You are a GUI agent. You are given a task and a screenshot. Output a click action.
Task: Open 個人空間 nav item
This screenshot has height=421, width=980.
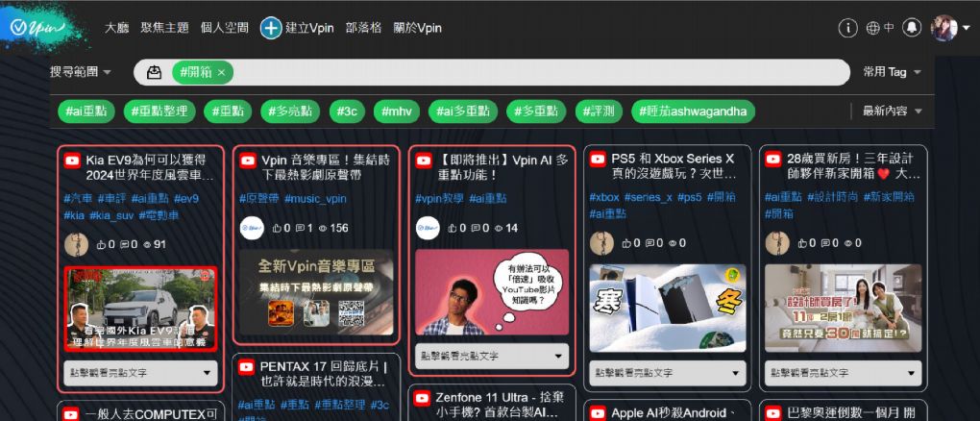click(225, 28)
